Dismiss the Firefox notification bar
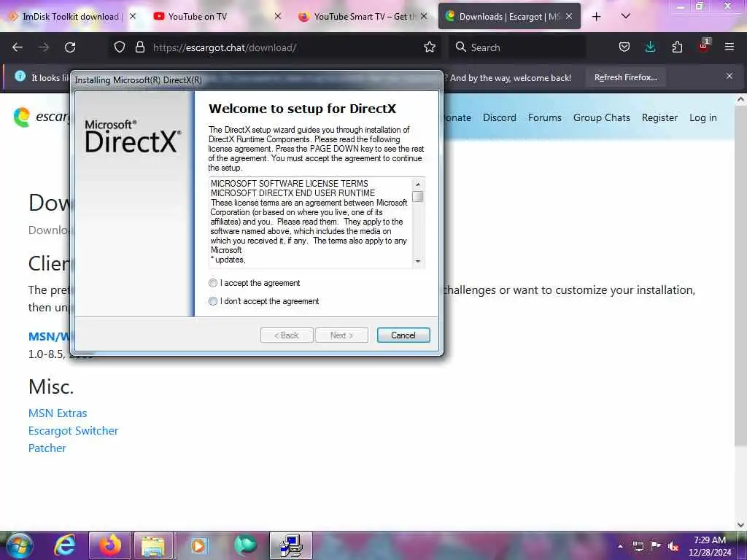The height and width of the screenshot is (560, 747). tap(729, 76)
